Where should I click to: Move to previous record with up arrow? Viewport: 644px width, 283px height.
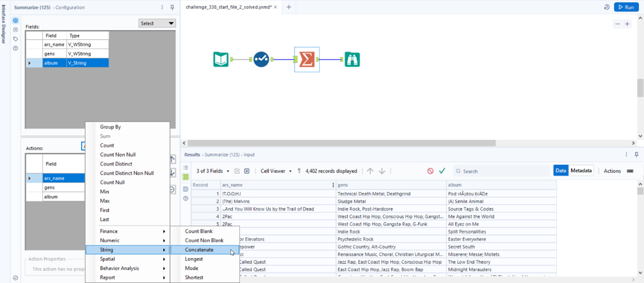point(370,171)
